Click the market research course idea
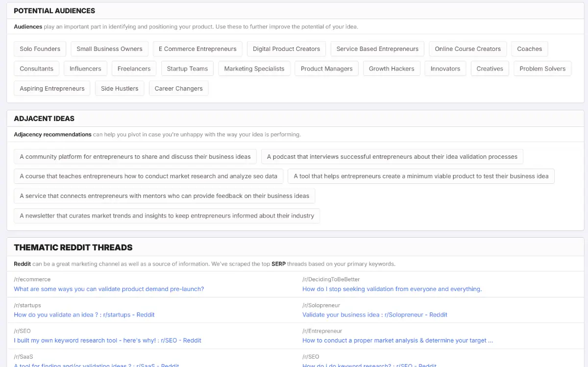The height and width of the screenshot is (367, 588). pyautogui.click(x=148, y=176)
